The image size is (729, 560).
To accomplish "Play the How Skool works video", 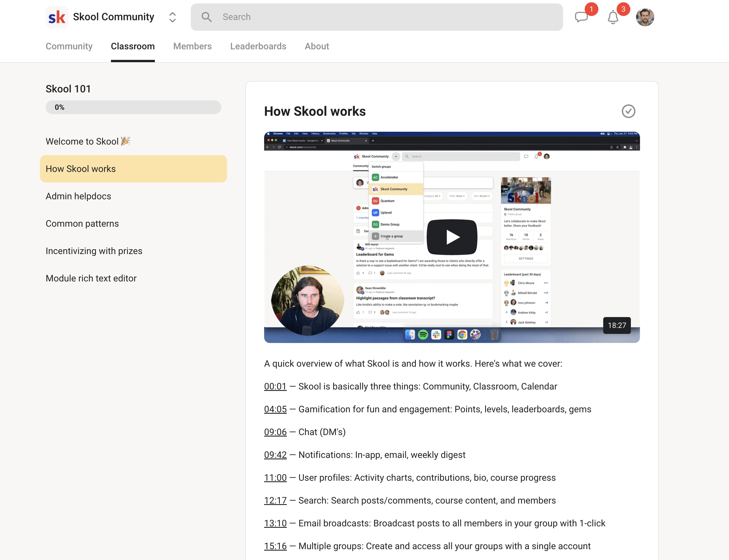I will [x=452, y=237].
